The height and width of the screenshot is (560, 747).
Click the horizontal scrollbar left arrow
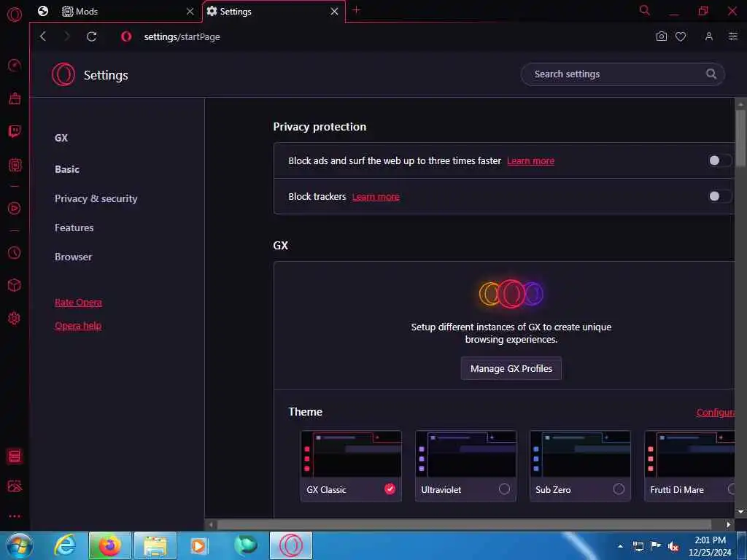pos(211,524)
